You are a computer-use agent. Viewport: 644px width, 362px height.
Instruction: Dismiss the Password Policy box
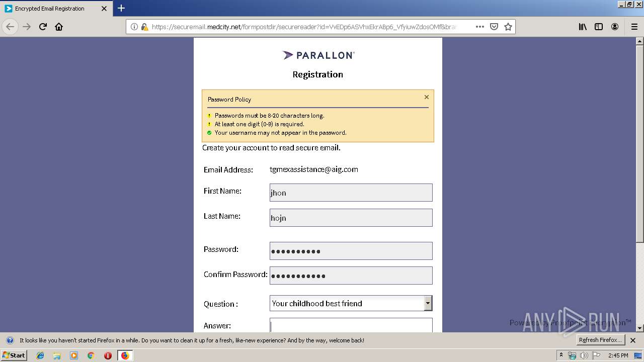[x=427, y=97]
